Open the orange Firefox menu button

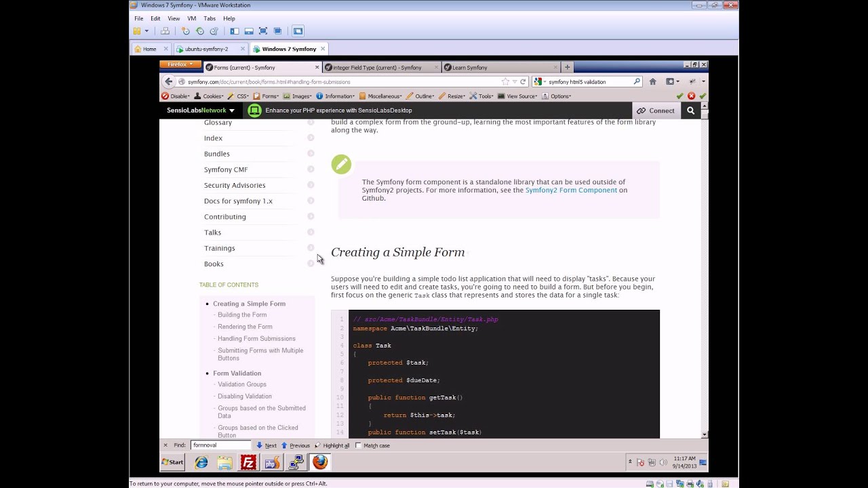pyautogui.click(x=179, y=64)
